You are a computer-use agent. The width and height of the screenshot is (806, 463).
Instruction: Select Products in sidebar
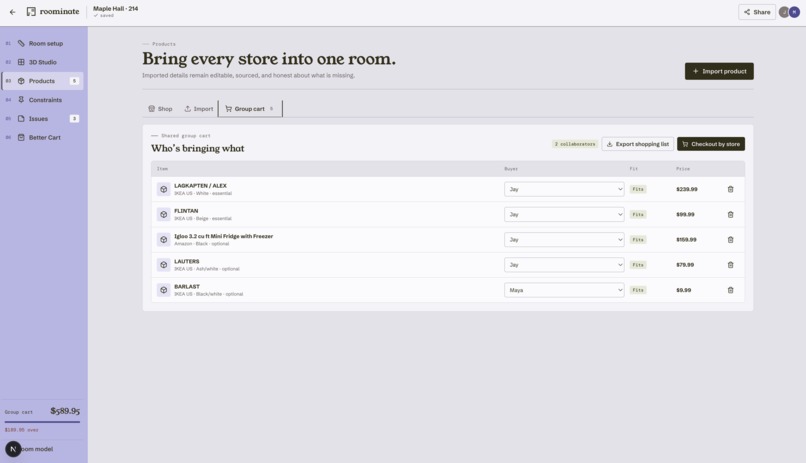coord(43,81)
